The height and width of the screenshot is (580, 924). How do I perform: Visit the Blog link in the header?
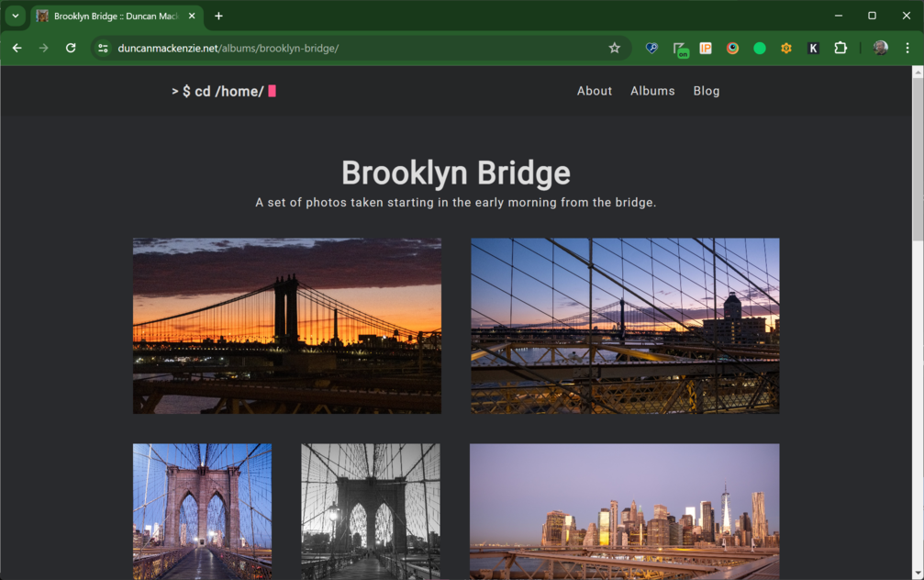[x=707, y=91]
